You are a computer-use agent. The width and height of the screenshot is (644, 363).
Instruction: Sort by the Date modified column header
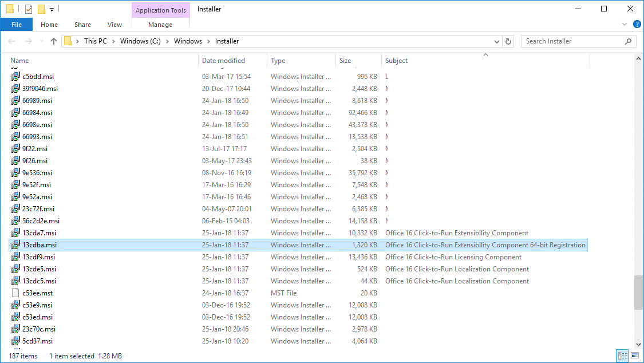tap(223, 60)
